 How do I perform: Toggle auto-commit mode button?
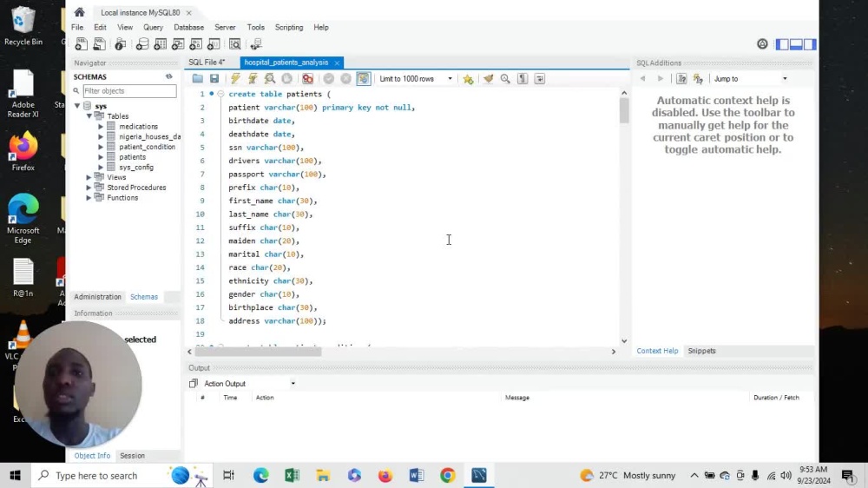[x=363, y=79]
